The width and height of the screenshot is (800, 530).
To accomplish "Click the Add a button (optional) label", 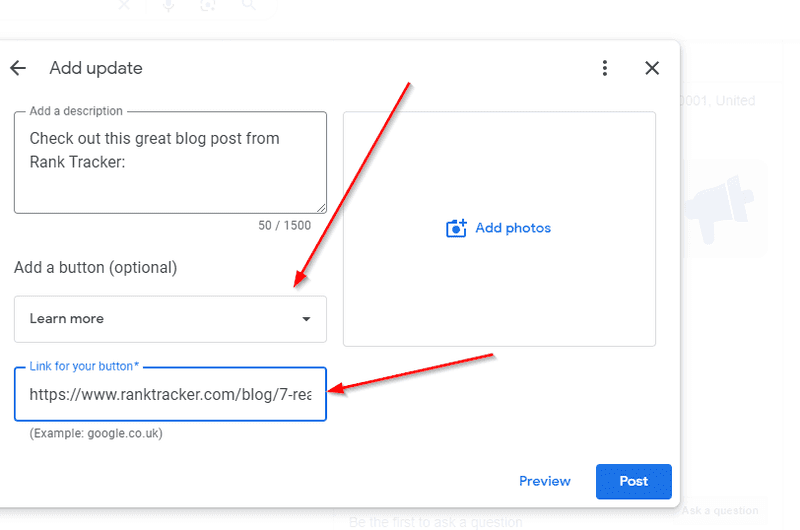I will point(95,268).
